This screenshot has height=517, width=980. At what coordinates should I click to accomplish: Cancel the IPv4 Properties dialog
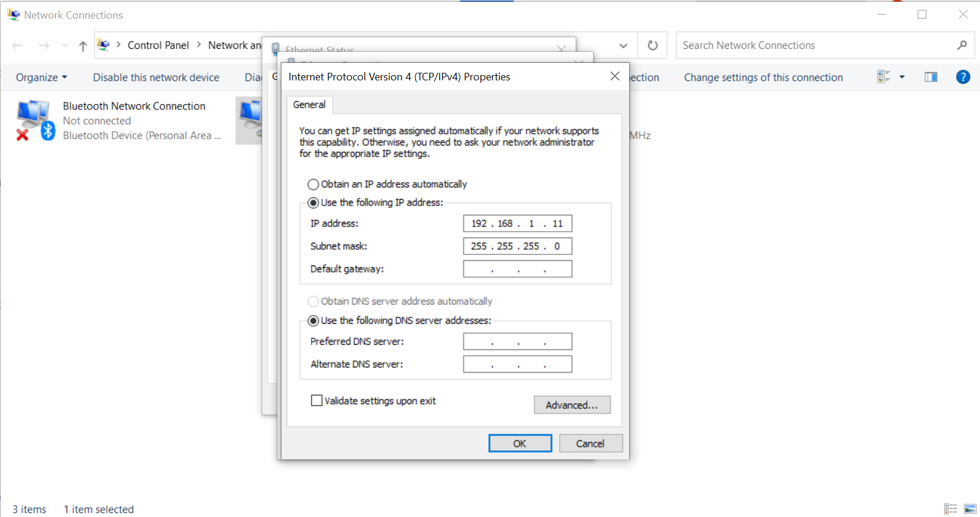pyautogui.click(x=591, y=444)
